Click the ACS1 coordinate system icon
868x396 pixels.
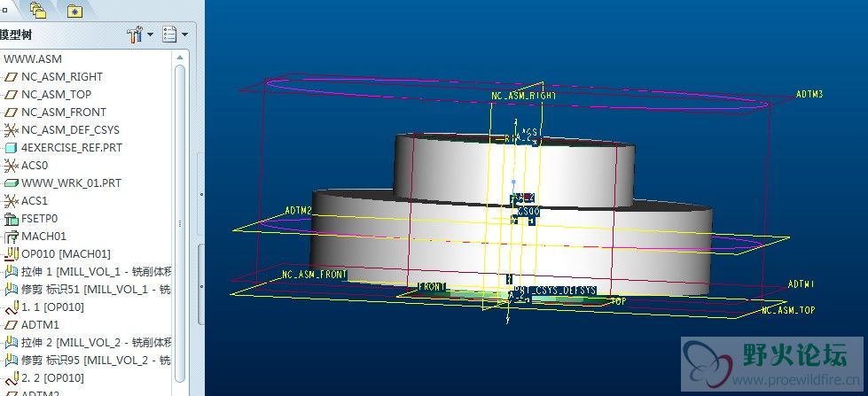pyautogui.click(x=11, y=201)
